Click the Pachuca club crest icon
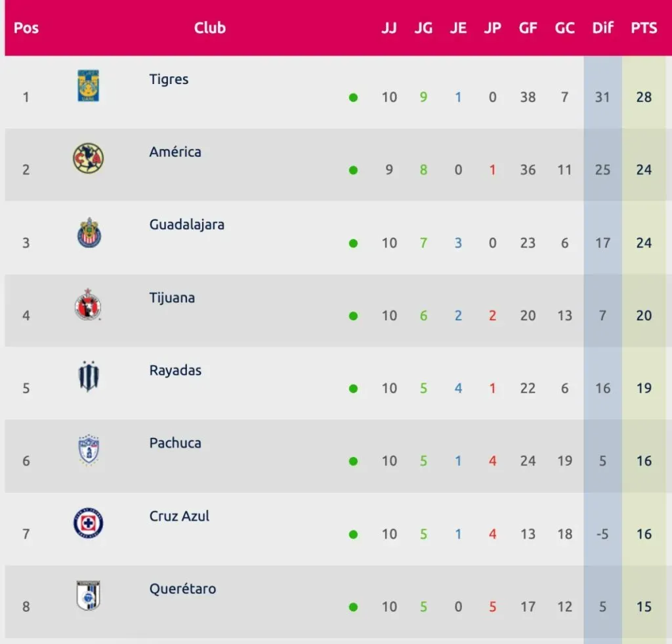672x644 pixels. pos(89,450)
